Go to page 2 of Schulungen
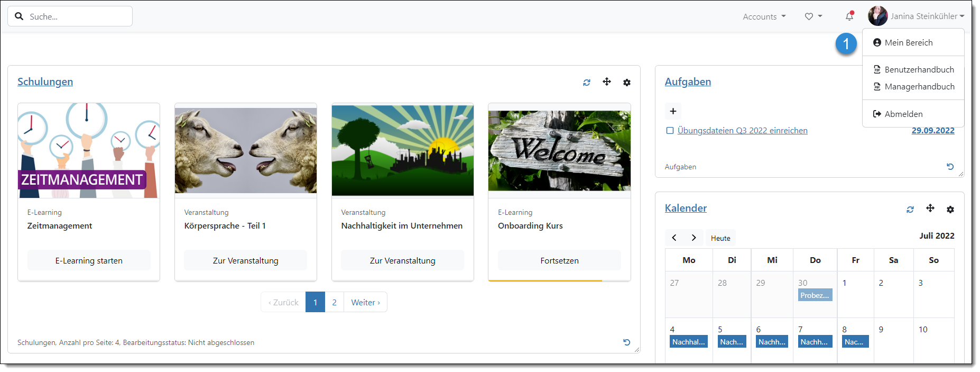Image resolution: width=980 pixels, height=372 pixels. [334, 302]
